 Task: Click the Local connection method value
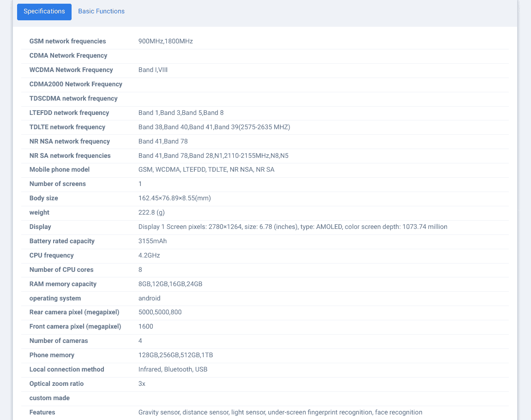tap(173, 370)
